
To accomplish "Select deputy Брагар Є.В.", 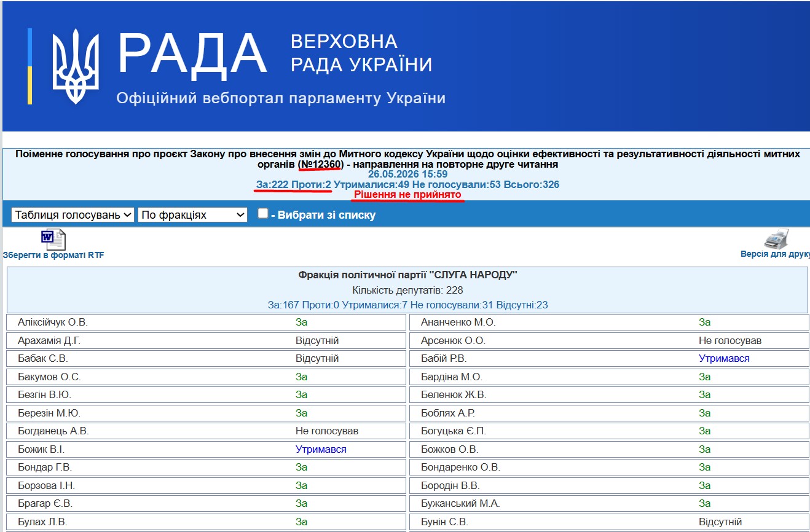I will (45, 503).
